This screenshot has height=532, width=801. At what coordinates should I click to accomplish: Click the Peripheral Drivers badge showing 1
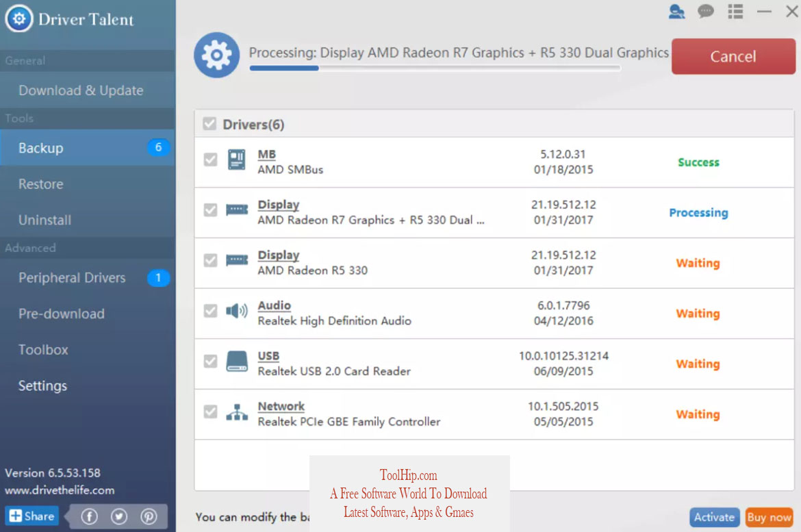pyautogui.click(x=158, y=277)
